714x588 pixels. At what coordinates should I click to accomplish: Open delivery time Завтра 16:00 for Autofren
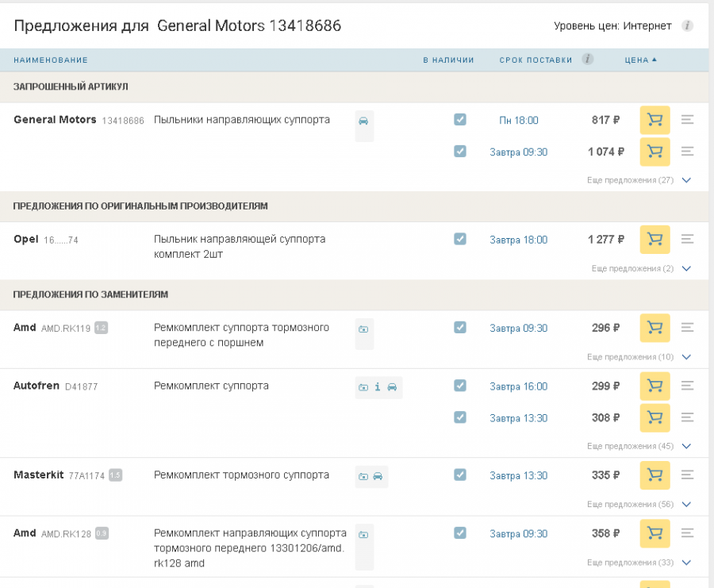(519, 386)
